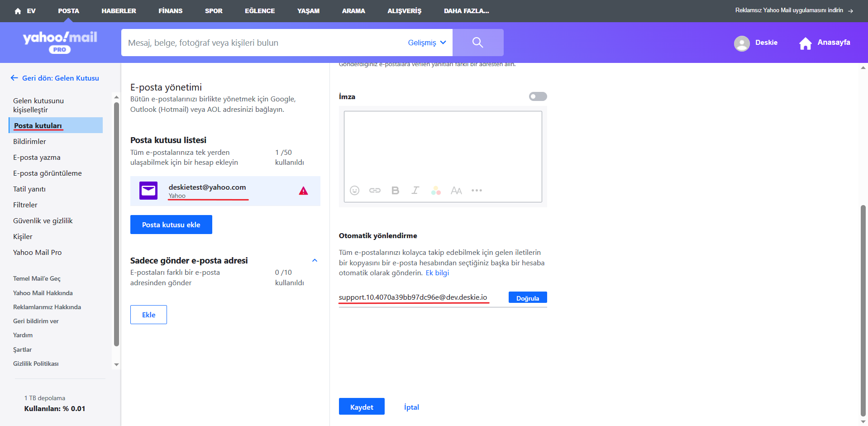The width and height of the screenshot is (868, 426).
Task: Open E-posta görüntüleme settings
Action: point(48,173)
